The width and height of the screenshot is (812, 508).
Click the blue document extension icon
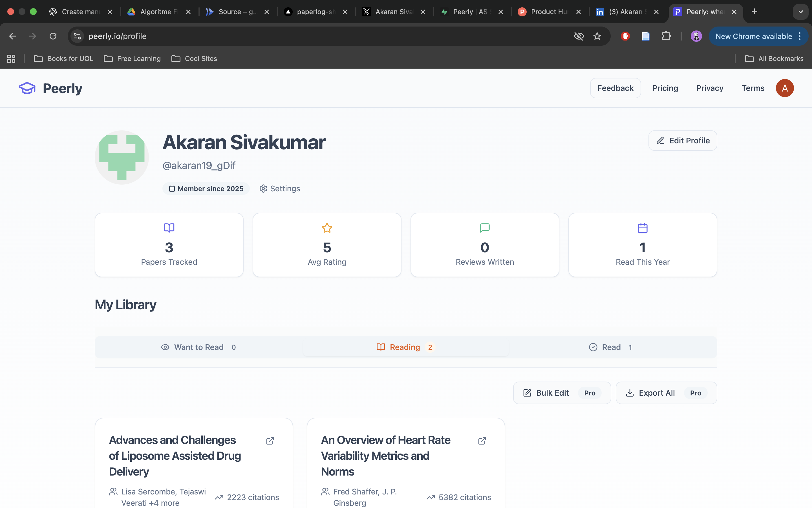click(x=646, y=36)
